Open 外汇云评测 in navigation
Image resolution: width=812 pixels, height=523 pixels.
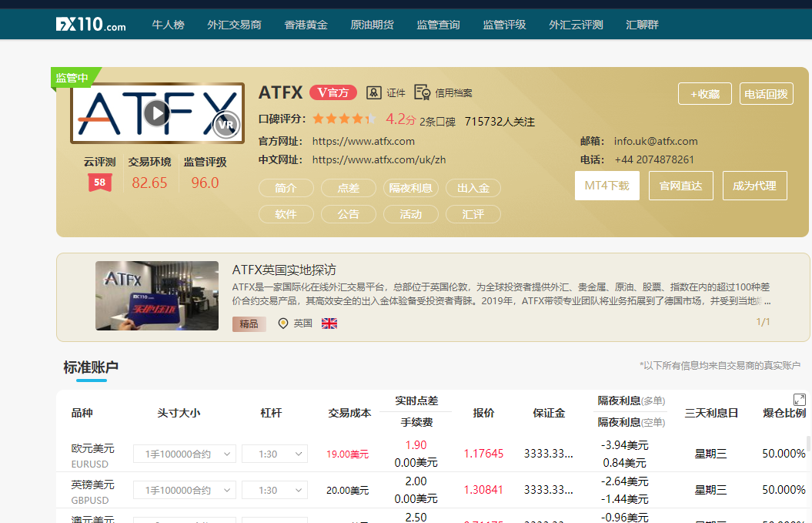(x=576, y=25)
